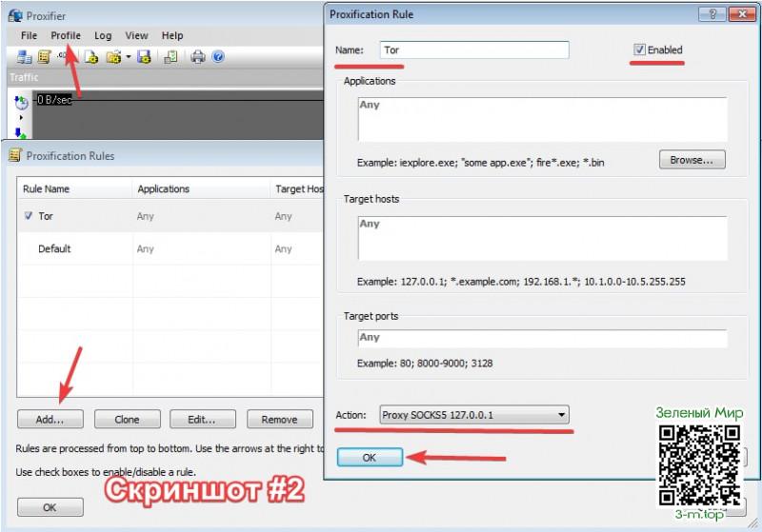Screen dimensions: 762x532
Task: Expand the arrow next to Open Profile icon
Action: [129, 57]
